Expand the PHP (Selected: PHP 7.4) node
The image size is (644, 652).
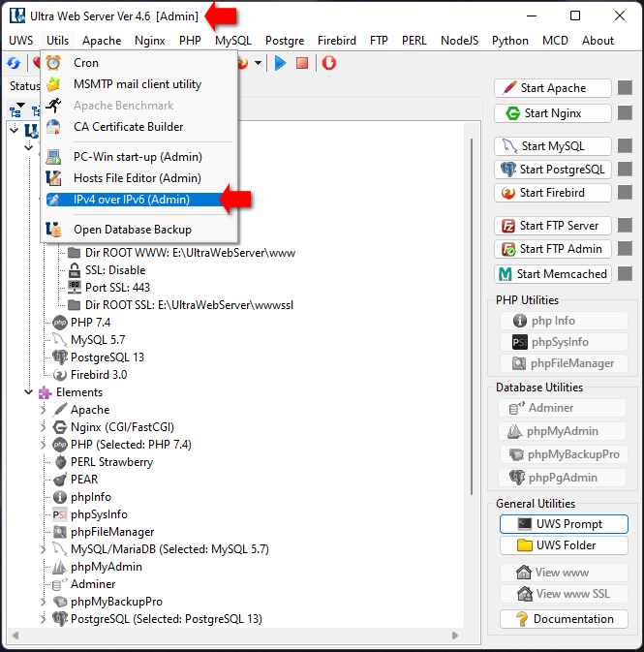(x=44, y=445)
